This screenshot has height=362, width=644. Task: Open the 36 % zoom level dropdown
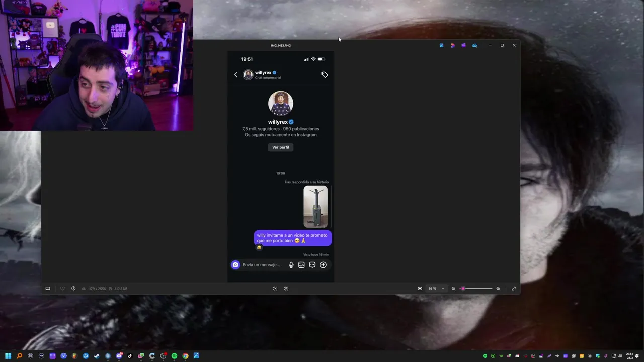click(x=436, y=289)
